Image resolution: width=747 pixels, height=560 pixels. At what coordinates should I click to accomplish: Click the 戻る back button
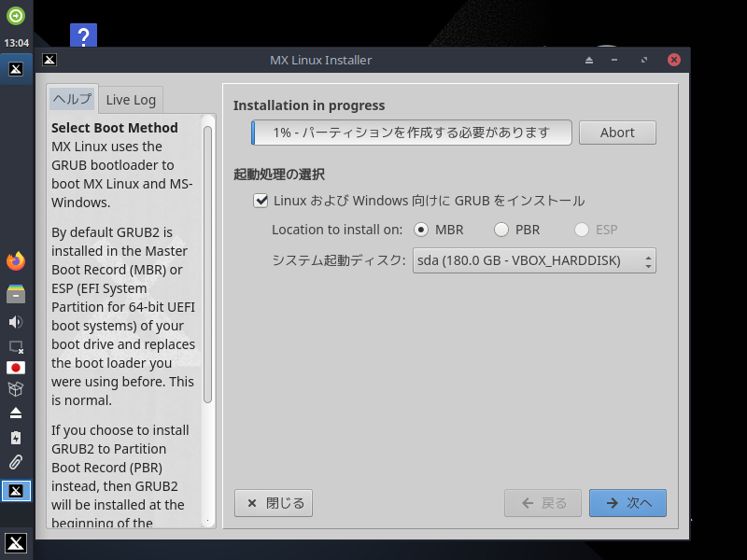coord(543,503)
